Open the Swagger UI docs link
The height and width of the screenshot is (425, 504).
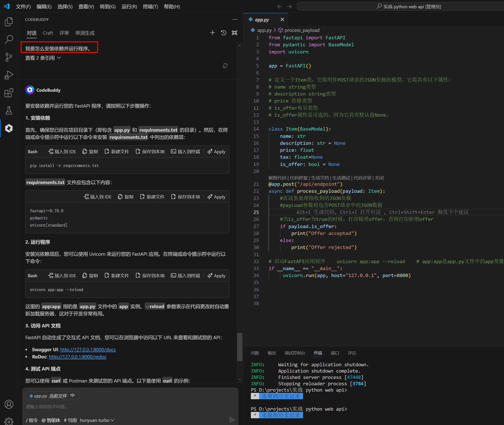tap(88, 350)
